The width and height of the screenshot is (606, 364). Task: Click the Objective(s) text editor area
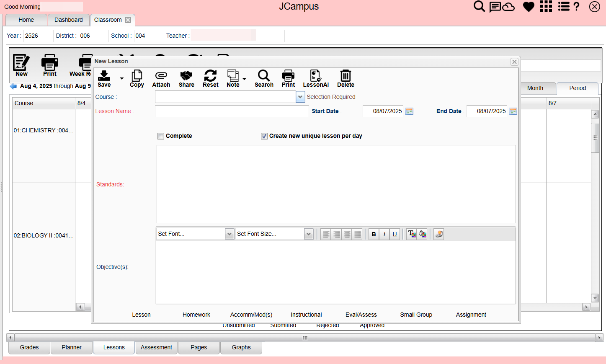pos(336,272)
